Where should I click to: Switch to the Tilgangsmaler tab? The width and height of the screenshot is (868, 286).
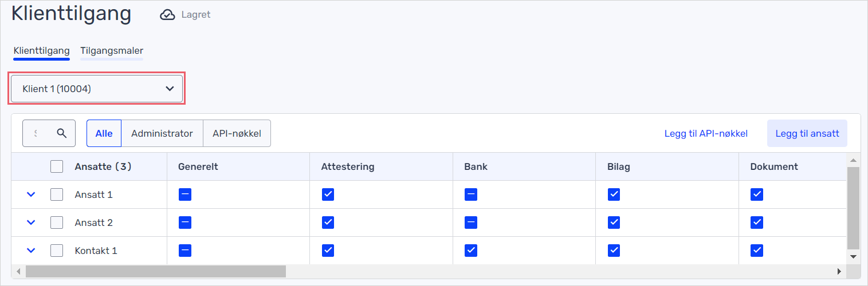pyautogui.click(x=112, y=50)
